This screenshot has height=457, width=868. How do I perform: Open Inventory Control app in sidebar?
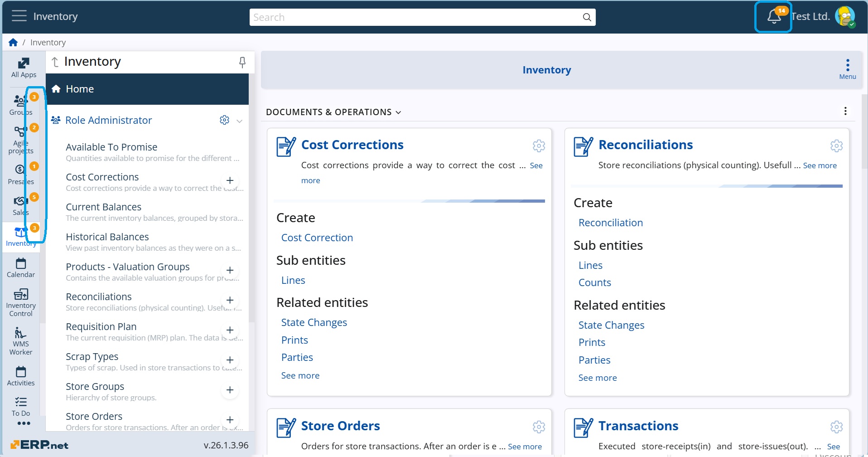tap(21, 302)
